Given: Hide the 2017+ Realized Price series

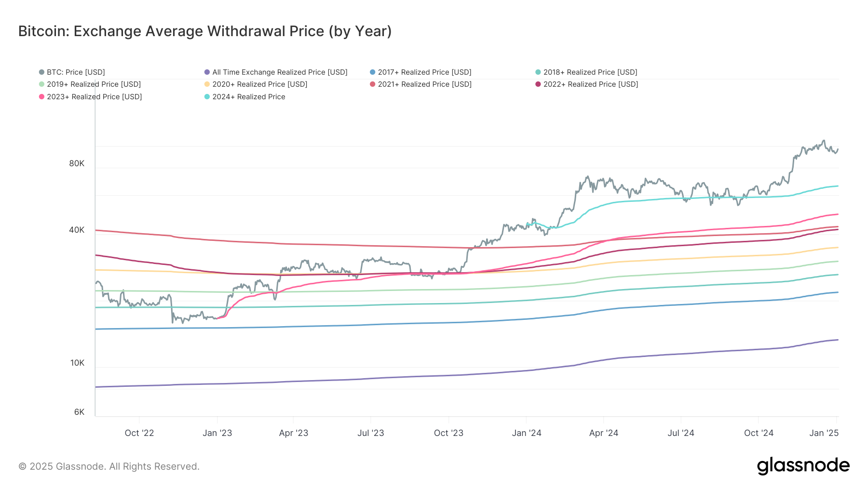Looking at the screenshot, I should (373, 72).
